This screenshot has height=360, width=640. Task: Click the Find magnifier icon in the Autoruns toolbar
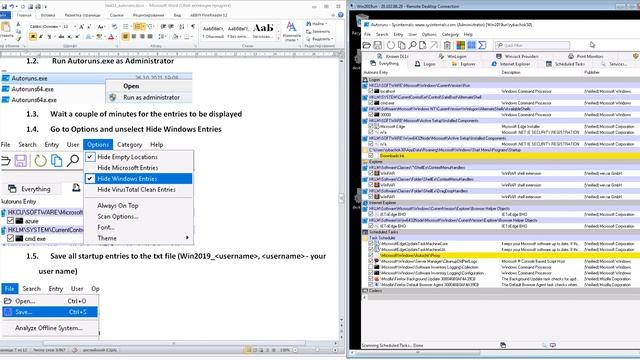click(x=412, y=45)
